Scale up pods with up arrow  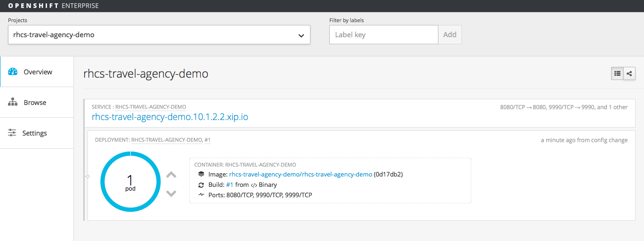(x=171, y=175)
